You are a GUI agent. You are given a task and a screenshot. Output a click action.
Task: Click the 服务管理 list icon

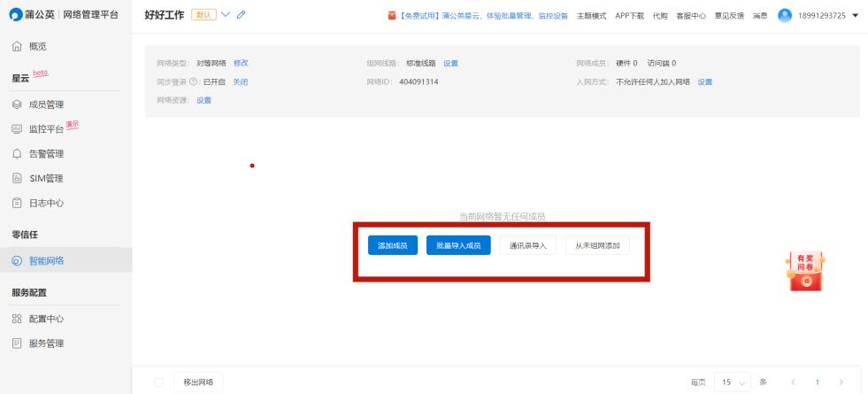coord(17,343)
